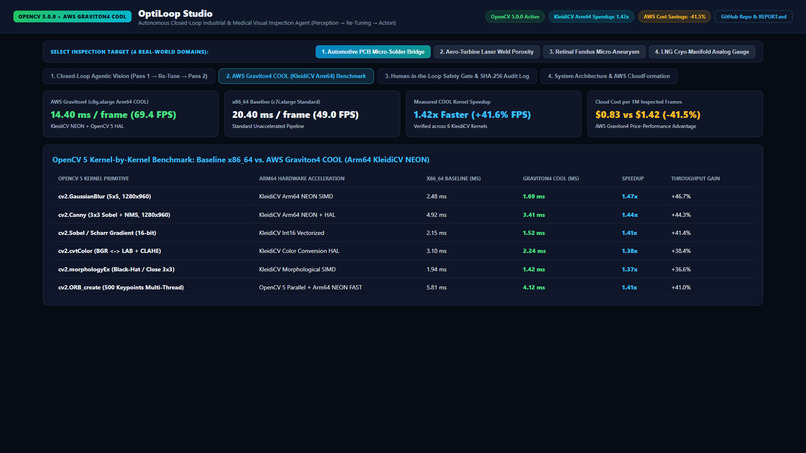Click X86_64 BASELINE (MS) column header

(x=453, y=178)
